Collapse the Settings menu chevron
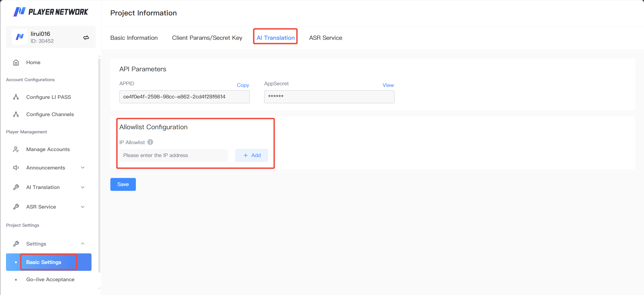Viewport: 644px width, 295px height. coord(83,244)
